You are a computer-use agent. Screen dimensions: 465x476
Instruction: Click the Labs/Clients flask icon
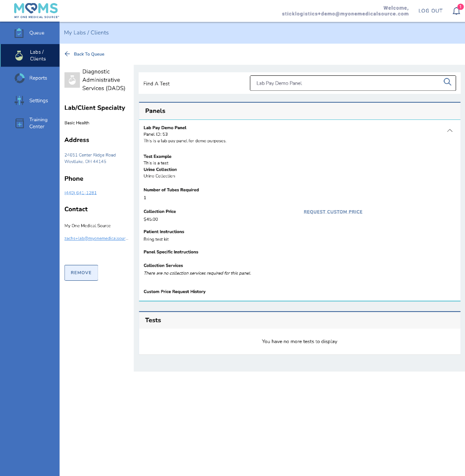point(19,56)
